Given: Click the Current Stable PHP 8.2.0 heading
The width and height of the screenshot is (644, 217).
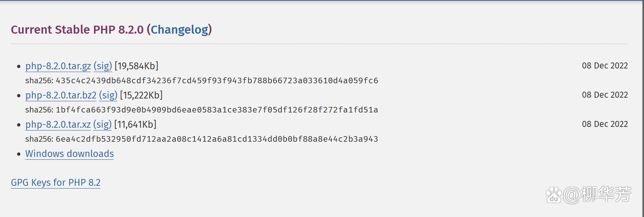Looking at the screenshot, I should 77,30.
